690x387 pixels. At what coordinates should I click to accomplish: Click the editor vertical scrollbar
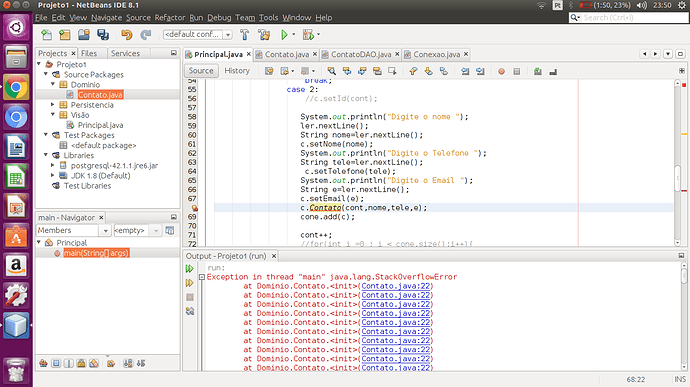tap(678, 163)
